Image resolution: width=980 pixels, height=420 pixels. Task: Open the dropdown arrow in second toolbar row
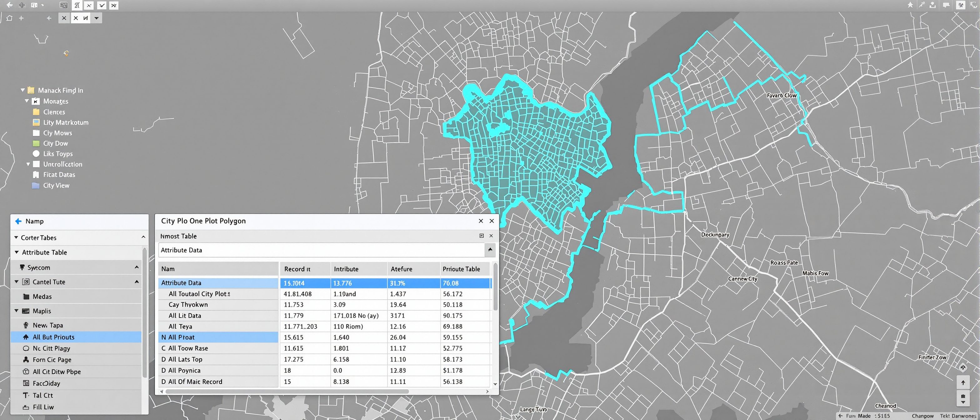96,18
